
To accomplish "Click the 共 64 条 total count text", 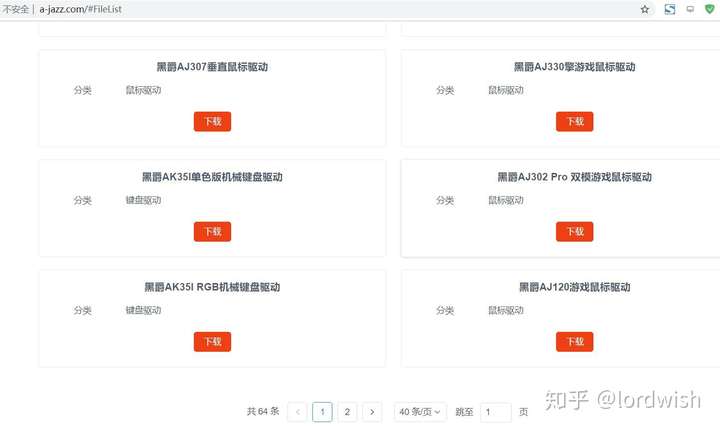I will (x=263, y=412).
